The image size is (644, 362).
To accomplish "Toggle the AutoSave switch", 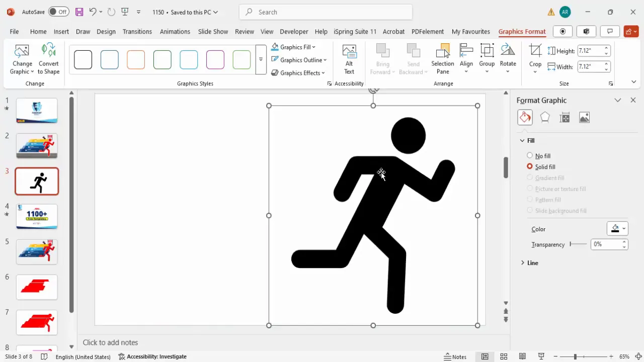I will 59,12.
